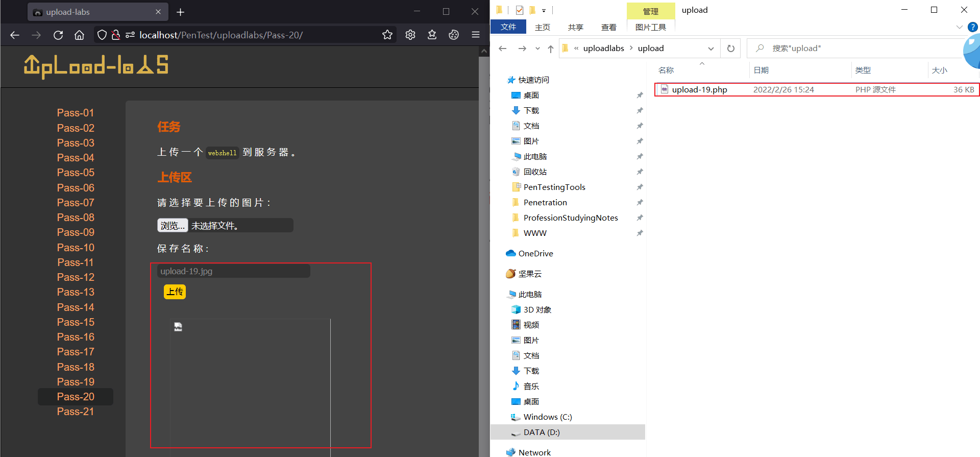The image size is (980, 457).
Task: Open the Pass-21 link
Action: point(76,412)
